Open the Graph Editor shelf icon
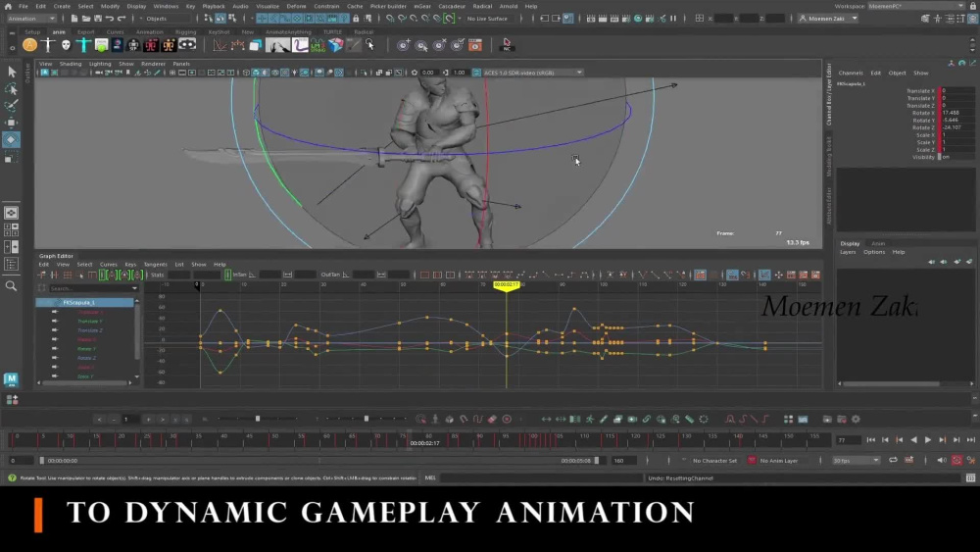 (x=220, y=45)
